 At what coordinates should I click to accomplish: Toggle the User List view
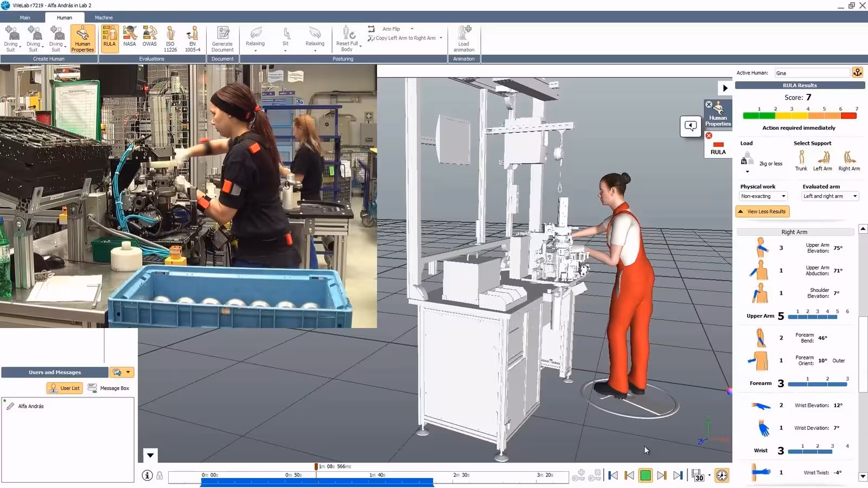coord(65,388)
